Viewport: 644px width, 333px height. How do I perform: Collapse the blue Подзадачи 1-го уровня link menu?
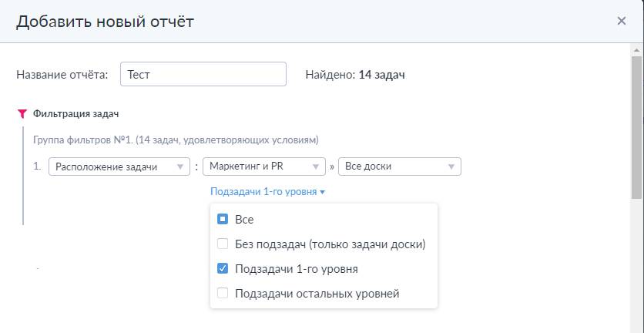(x=268, y=192)
